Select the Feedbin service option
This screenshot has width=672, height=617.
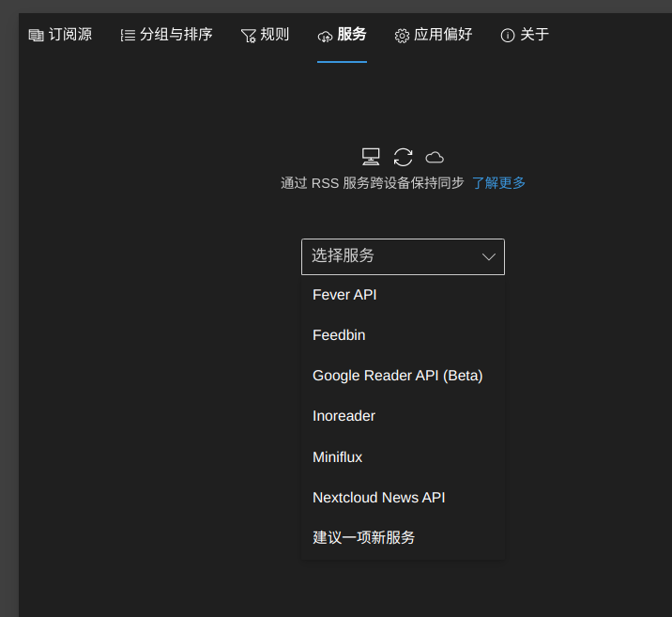403,335
